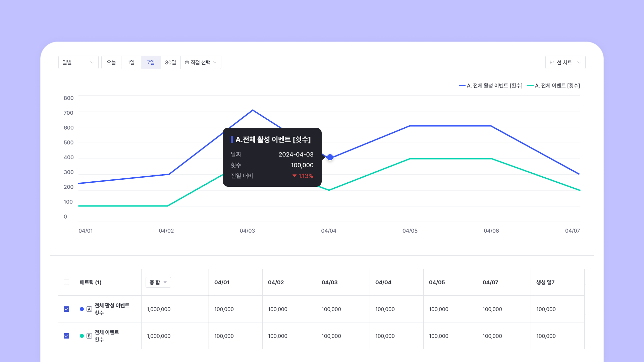Click the A badge icon of 전체 활성 이벤트
Screen dimensions: 644x362
[89, 309]
